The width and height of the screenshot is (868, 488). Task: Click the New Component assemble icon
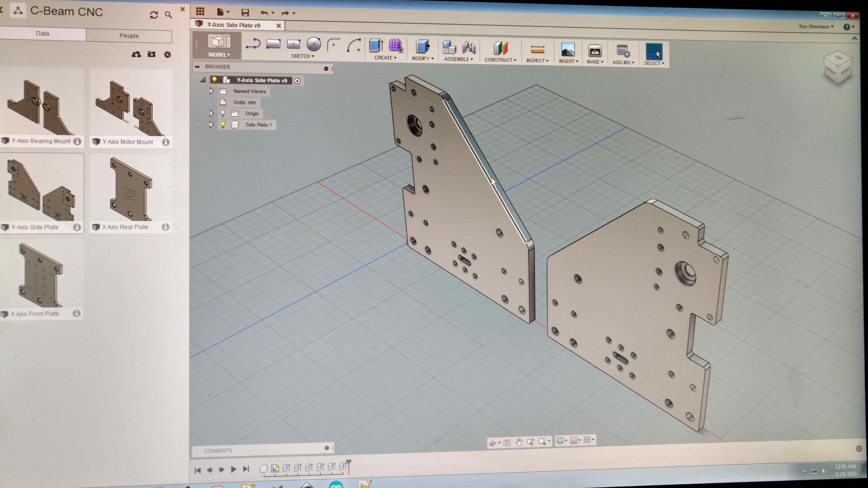pyautogui.click(x=449, y=47)
